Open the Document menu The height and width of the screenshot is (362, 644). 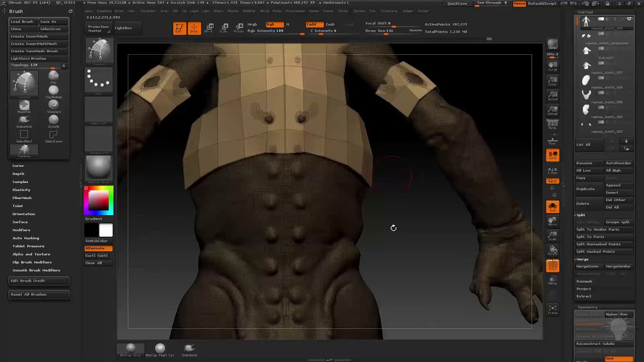(x=148, y=11)
